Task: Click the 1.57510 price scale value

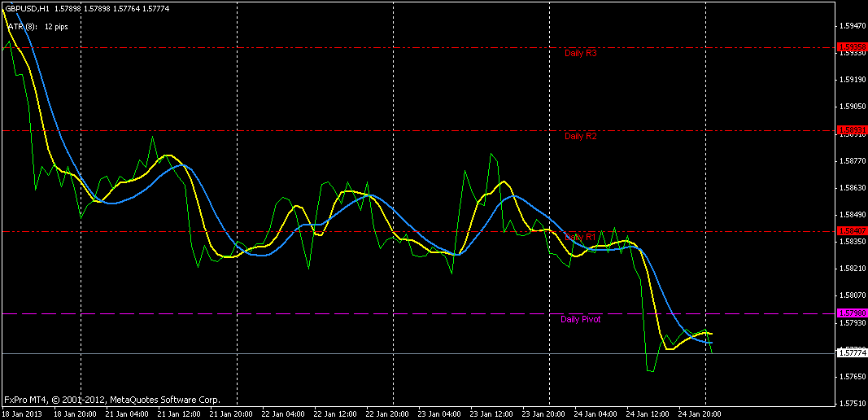Action: (x=852, y=404)
